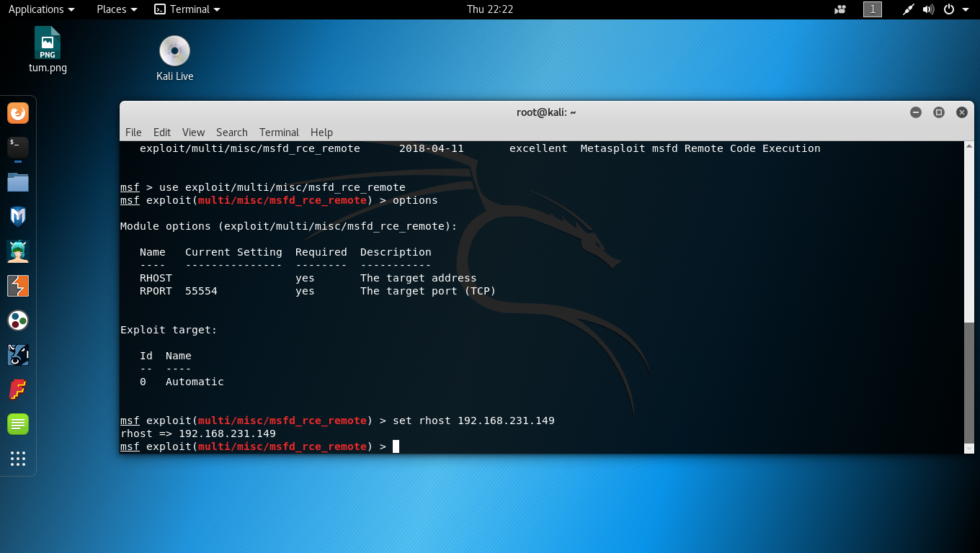
Task: Close the root@kali terminal window
Action: tap(961, 112)
